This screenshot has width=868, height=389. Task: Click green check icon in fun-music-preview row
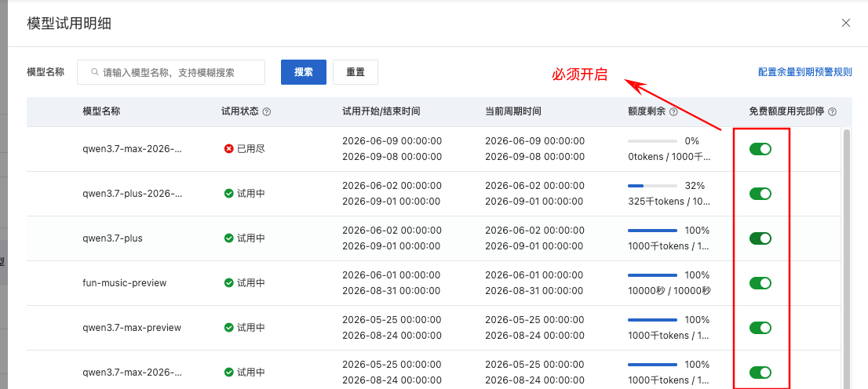[228, 283]
